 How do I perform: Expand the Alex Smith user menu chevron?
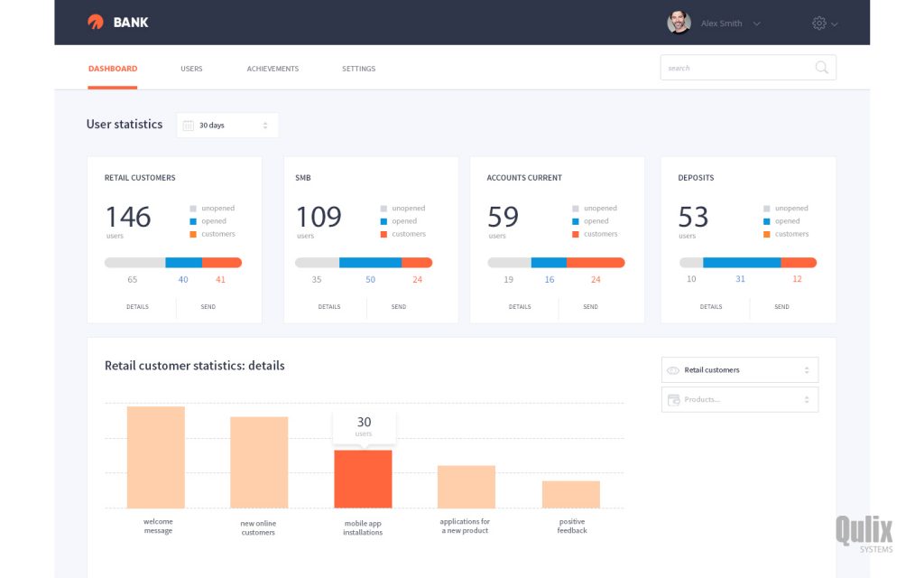pos(757,24)
